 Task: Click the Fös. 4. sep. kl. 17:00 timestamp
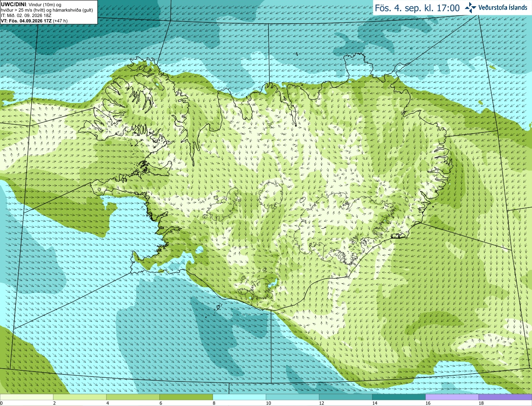(x=417, y=8)
